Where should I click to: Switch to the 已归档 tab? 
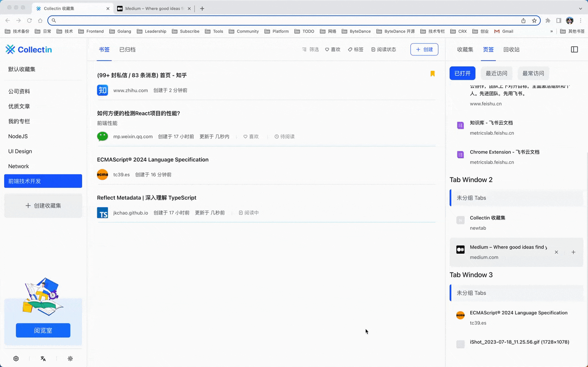click(x=127, y=49)
